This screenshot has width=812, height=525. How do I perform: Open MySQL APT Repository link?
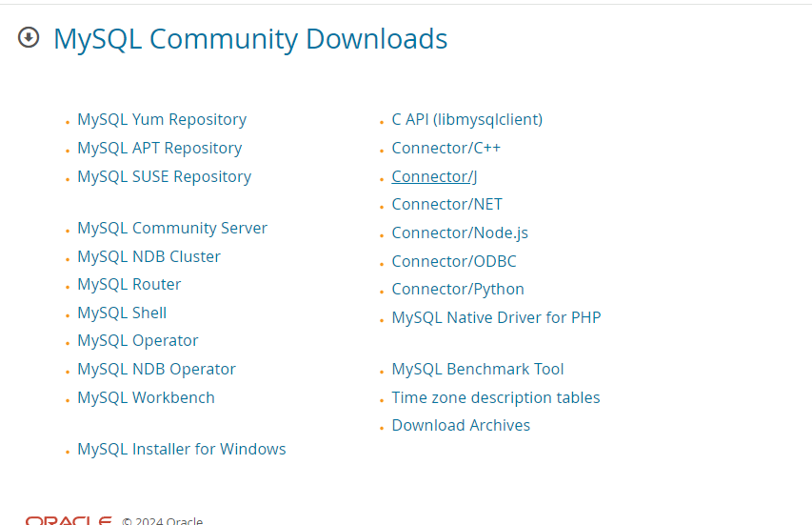160,149
